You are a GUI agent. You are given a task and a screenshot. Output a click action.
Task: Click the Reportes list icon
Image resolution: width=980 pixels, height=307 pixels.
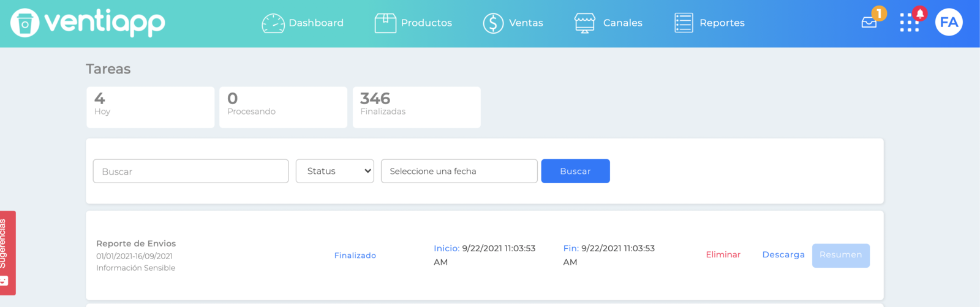click(684, 23)
